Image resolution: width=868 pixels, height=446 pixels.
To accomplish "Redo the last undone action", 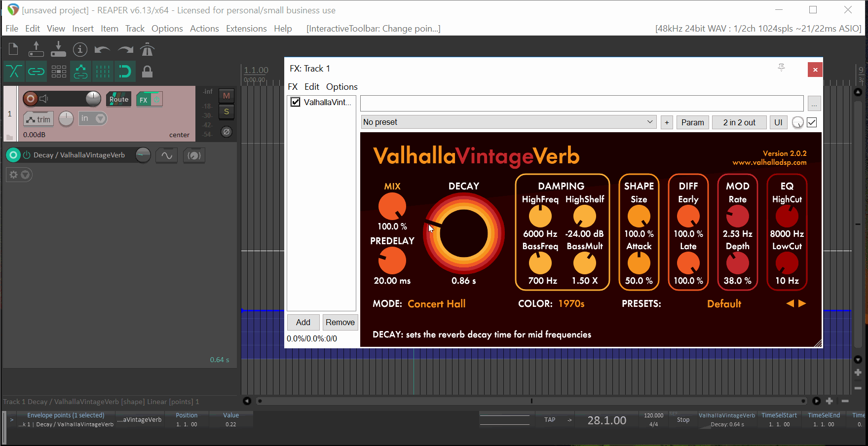I will [125, 49].
